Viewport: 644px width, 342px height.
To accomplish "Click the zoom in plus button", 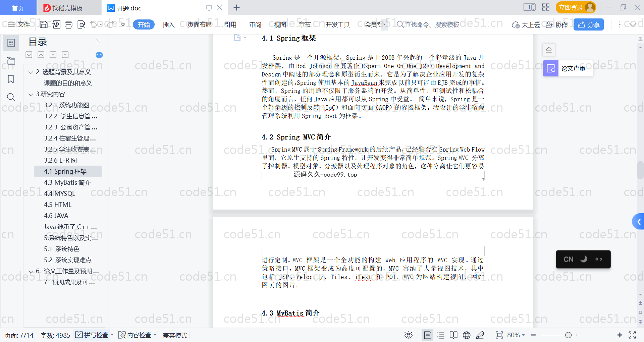I will tap(620, 335).
